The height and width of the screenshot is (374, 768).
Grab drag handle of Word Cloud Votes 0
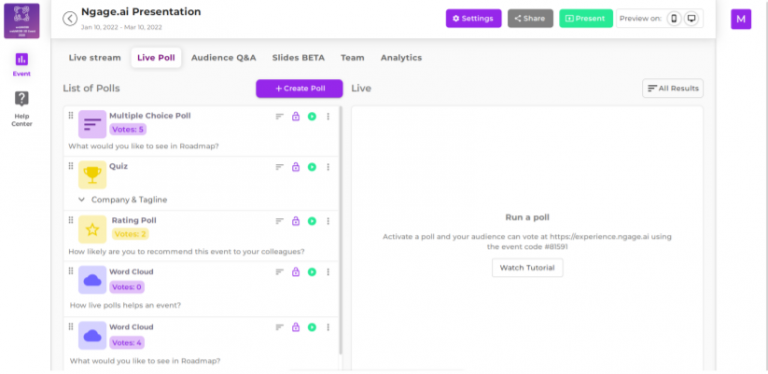pos(71,271)
